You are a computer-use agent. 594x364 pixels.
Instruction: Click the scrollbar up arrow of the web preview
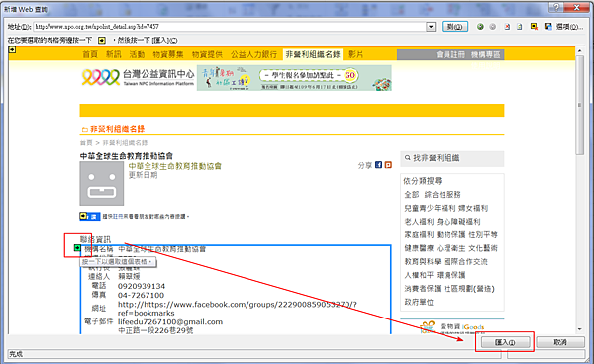point(579,50)
